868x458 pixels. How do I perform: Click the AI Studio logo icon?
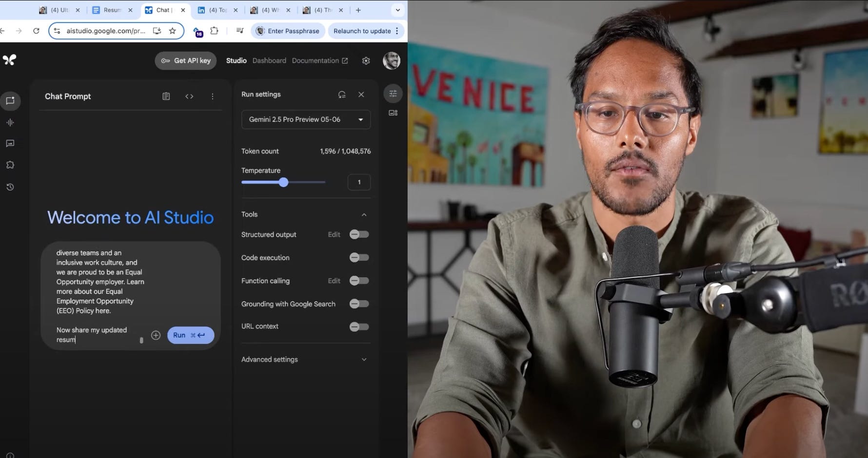coord(10,60)
